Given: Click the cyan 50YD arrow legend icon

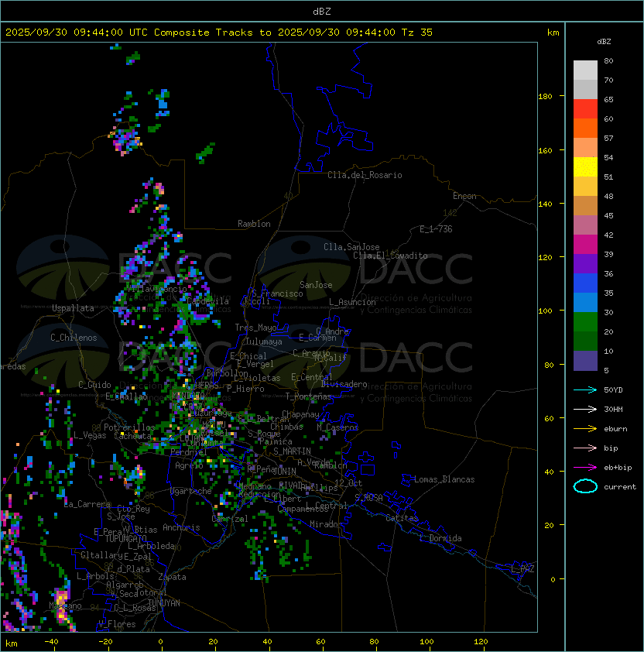Looking at the screenshot, I should point(585,389).
